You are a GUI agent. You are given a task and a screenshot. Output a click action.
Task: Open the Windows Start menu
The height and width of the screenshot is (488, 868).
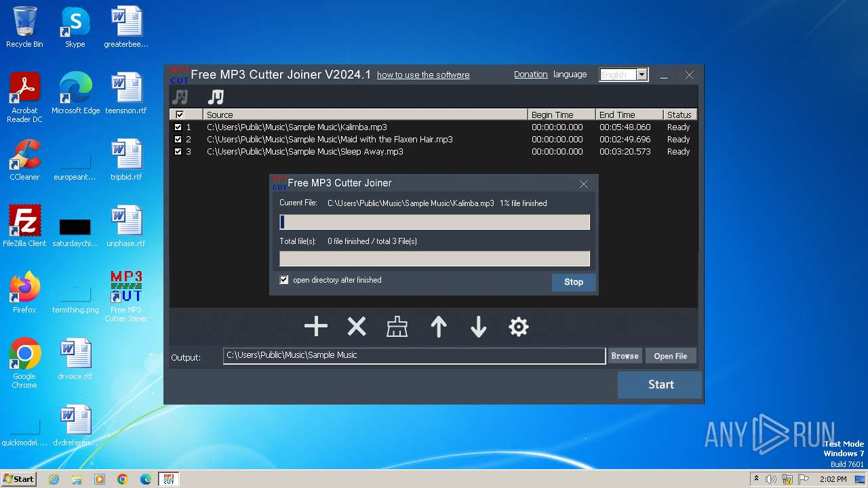[x=19, y=479]
